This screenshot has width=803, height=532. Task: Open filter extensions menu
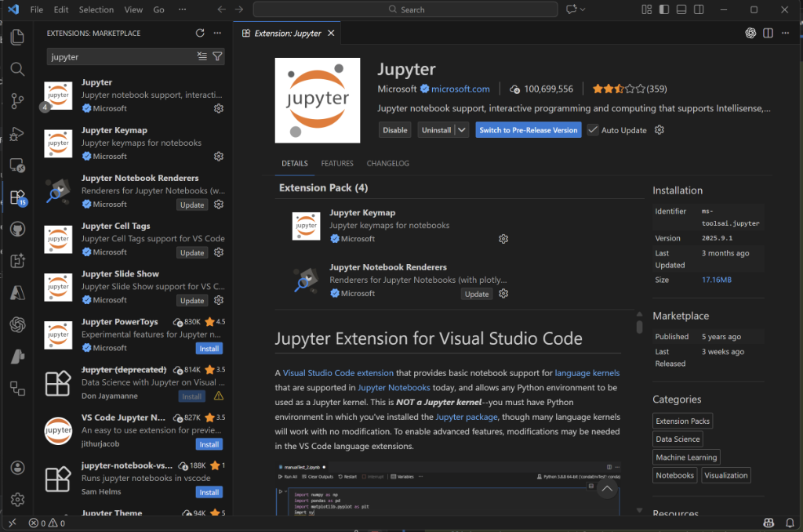click(218, 56)
